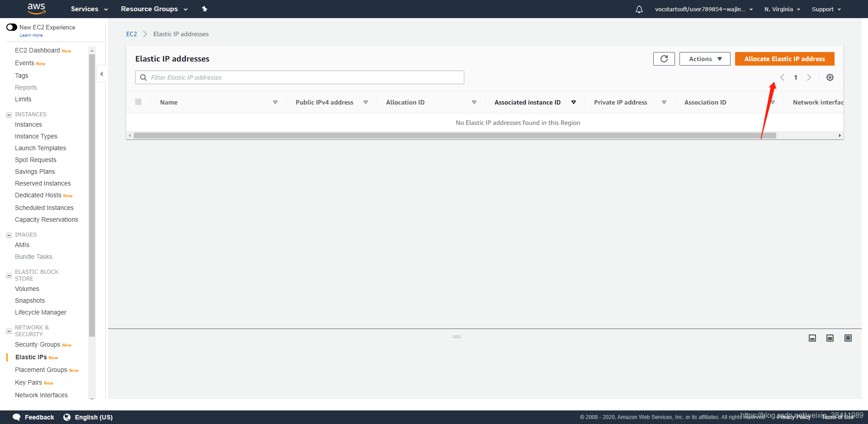This screenshot has width=868, height=424.
Task: Collapse the IMAGES section
Action: 9,235
